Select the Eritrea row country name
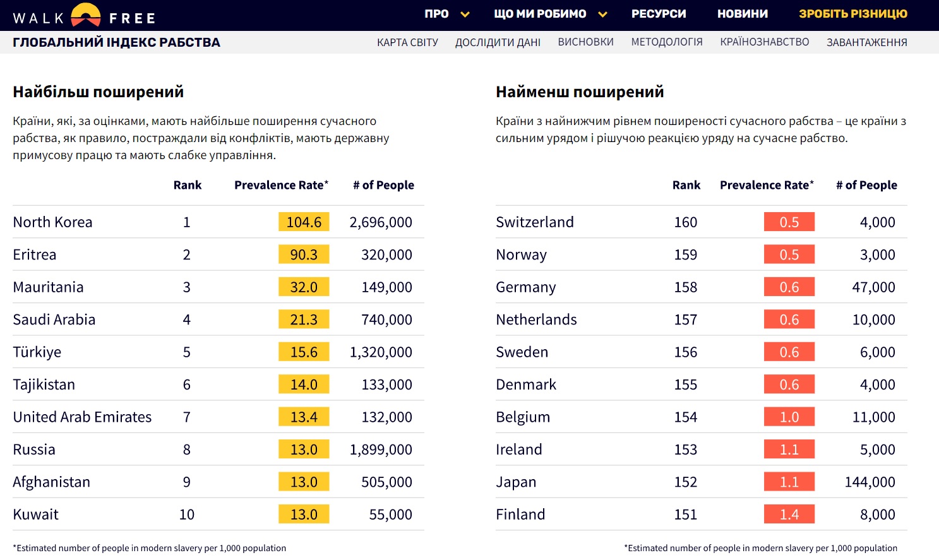 point(35,254)
